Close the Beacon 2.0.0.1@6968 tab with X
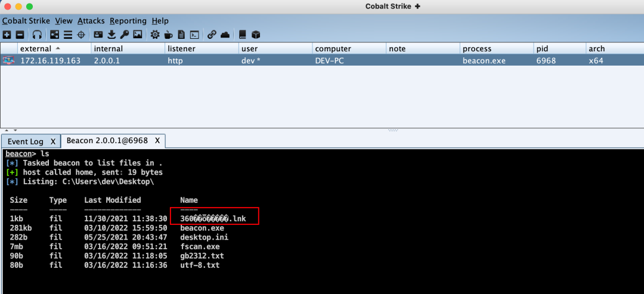The width and height of the screenshot is (644, 294). [157, 140]
